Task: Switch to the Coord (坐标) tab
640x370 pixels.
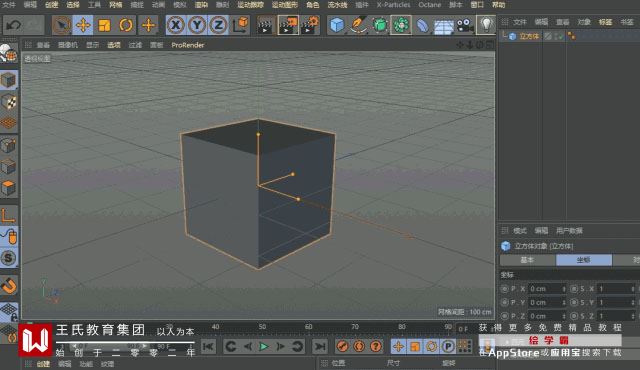Action: click(x=584, y=260)
